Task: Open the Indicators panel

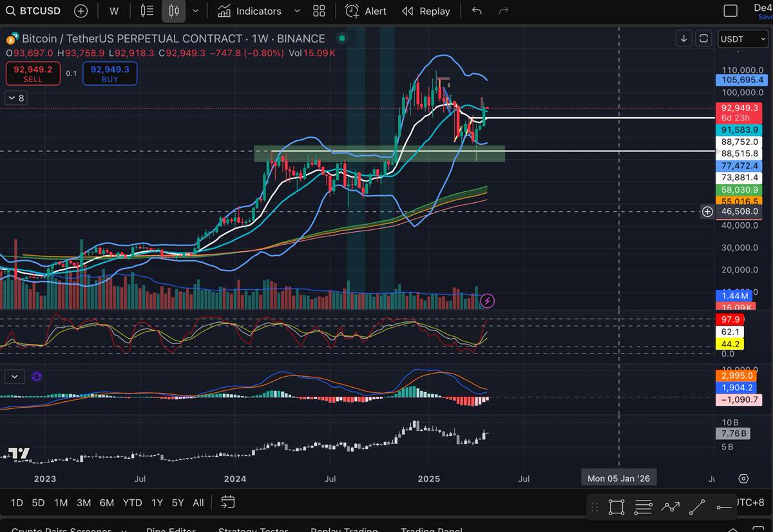Action: tap(249, 11)
